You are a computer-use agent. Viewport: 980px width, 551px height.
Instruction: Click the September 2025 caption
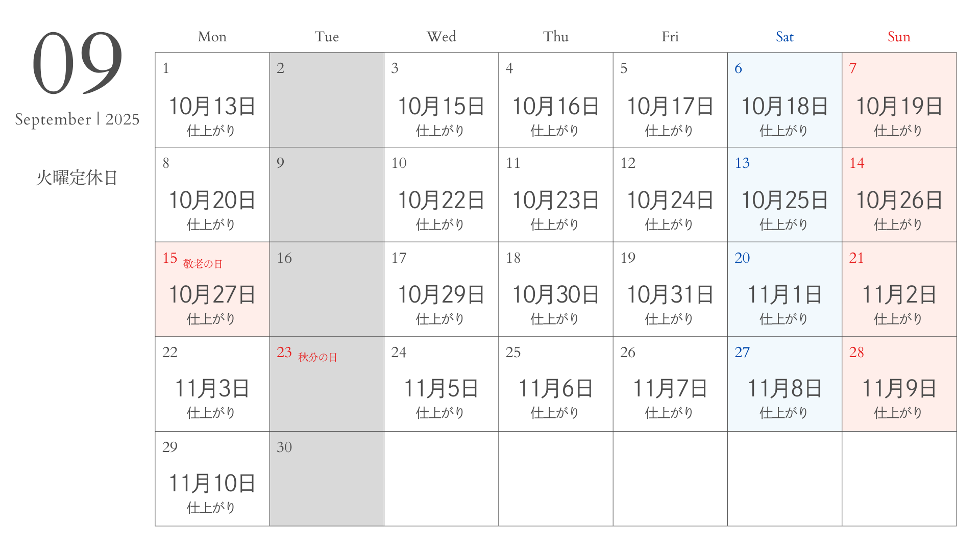click(77, 119)
